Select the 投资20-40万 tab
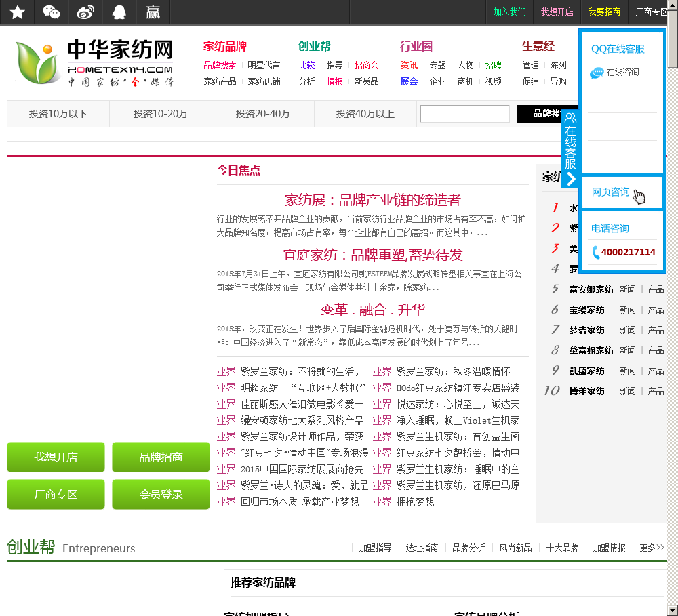Viewport: 678px width, 616px height. tap(263, 114)
